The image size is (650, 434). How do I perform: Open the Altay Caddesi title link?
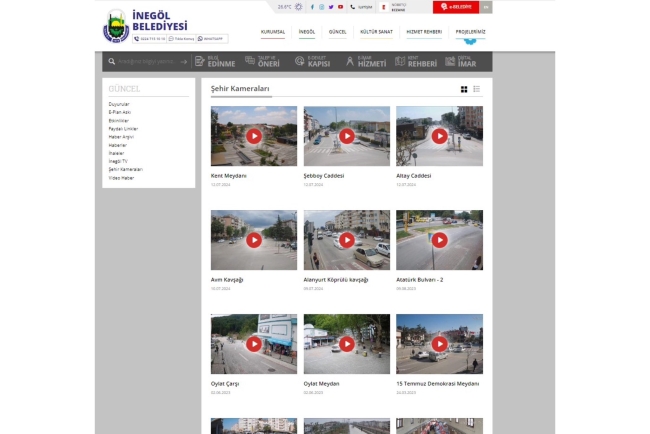click(x=414, y=176)
